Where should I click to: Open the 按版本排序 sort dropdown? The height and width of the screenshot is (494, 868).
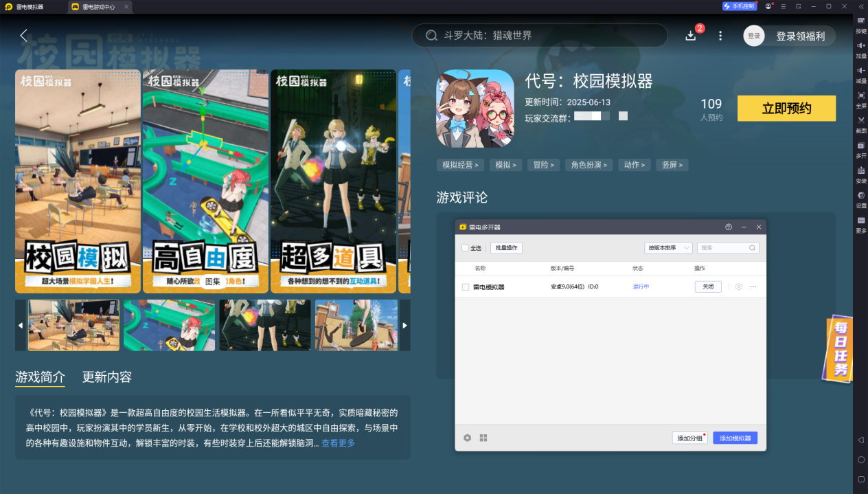coord(668,248)
